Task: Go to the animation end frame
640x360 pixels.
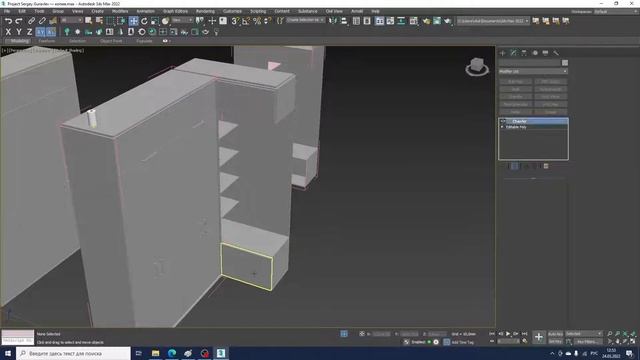Action: point(524,334)
